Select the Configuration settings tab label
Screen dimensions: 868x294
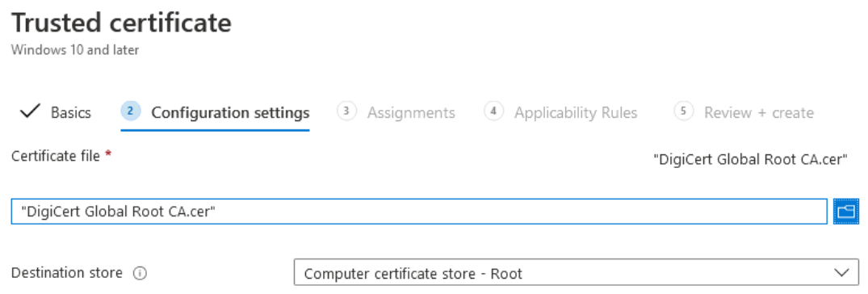coord(230,113)
